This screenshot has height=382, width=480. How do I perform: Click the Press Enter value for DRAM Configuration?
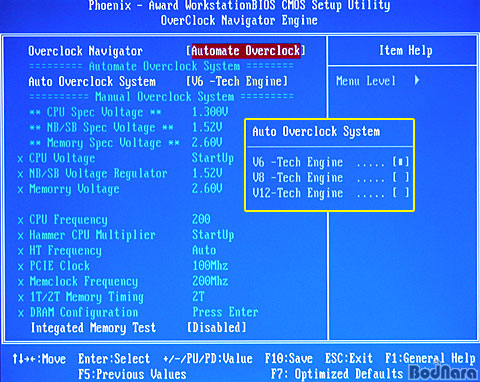click(225, 312)
